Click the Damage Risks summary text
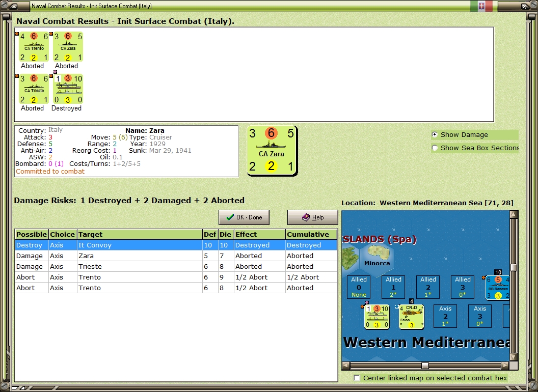Viewport: 538px width, 392px height. coord(129,201)
